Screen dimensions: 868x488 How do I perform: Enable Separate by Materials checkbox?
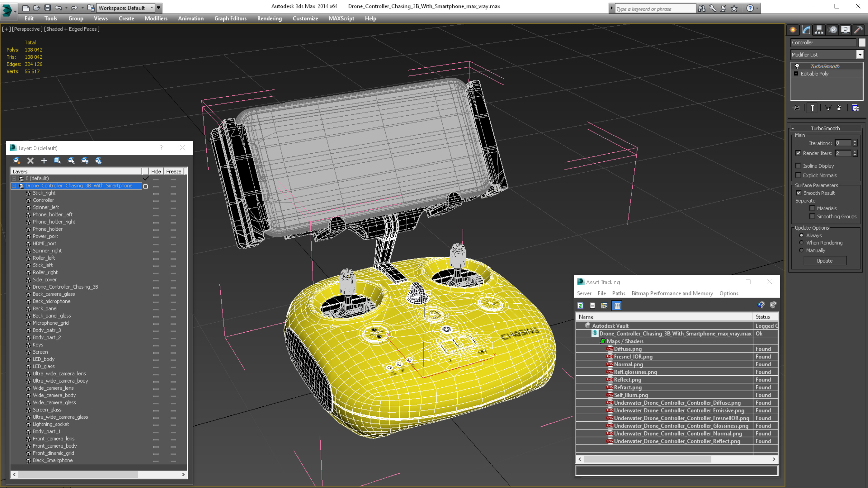813,208
